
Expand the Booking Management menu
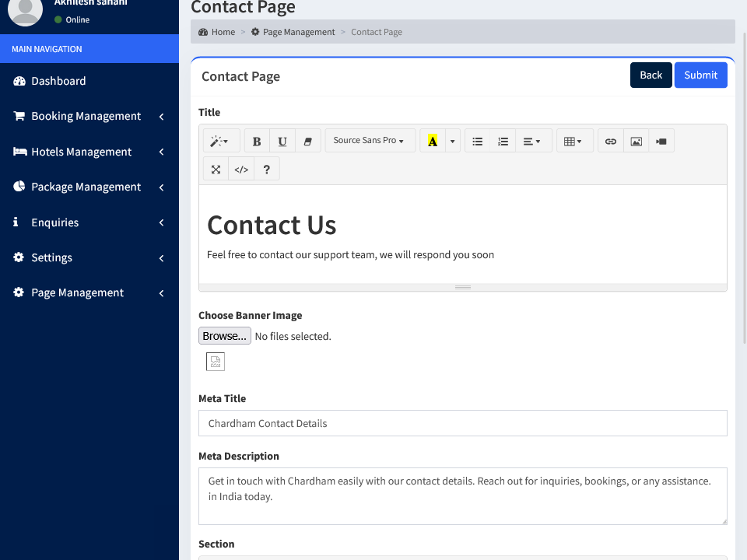86,116
